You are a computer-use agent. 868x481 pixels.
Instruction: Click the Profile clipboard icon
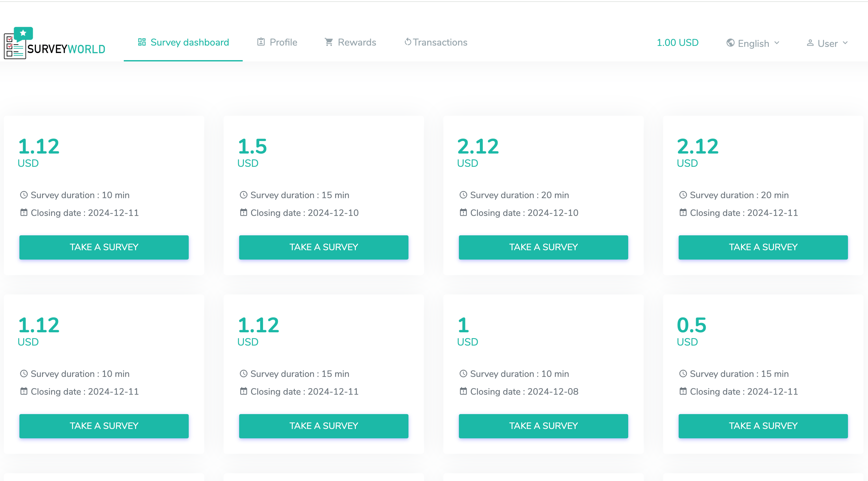click(x=261, y=42)
